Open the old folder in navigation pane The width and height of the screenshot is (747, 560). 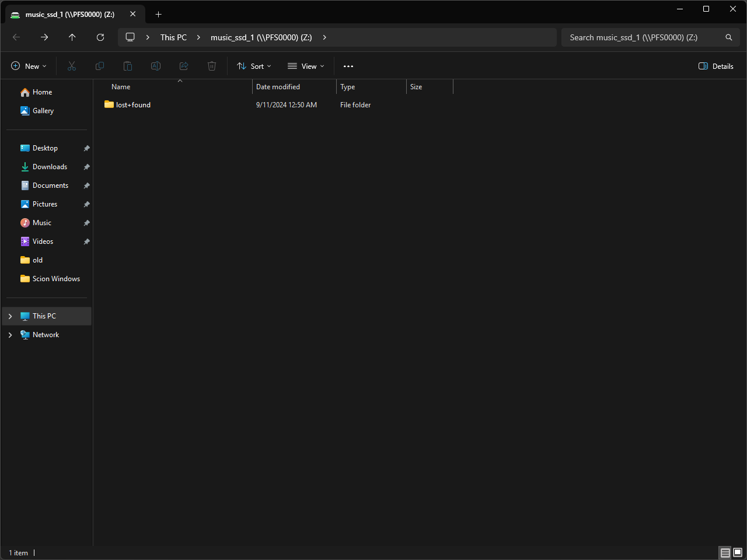[37, 260]
